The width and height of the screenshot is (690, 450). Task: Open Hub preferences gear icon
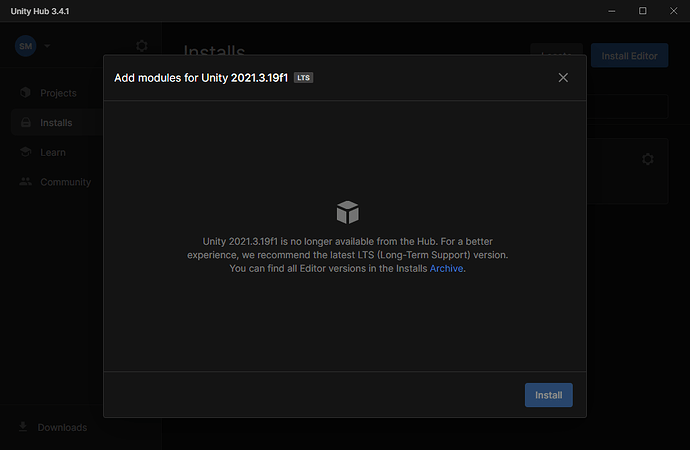click(142, 46)
